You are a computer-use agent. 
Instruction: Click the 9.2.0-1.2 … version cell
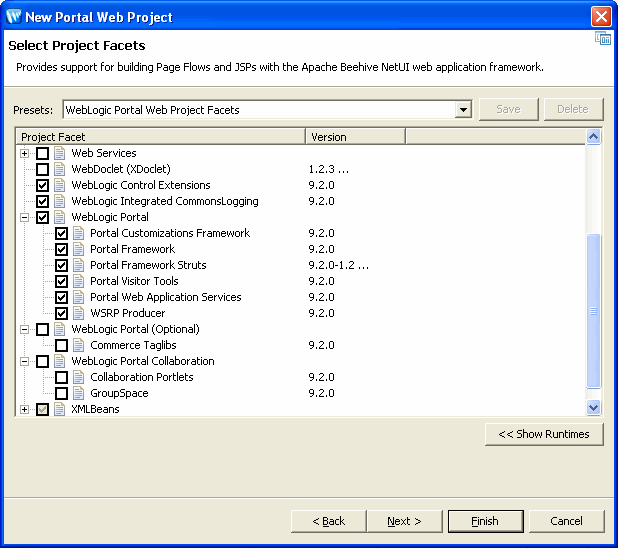tap(339, 265)
